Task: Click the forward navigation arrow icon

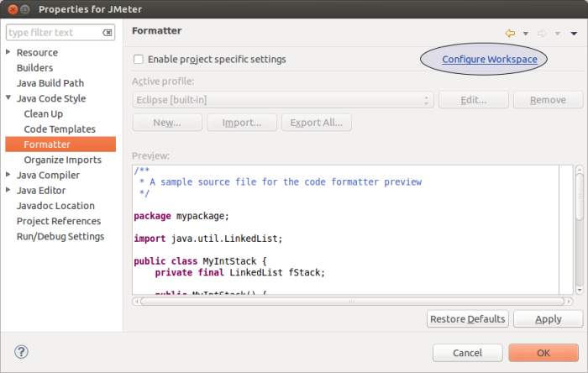Action: point(542,33)
